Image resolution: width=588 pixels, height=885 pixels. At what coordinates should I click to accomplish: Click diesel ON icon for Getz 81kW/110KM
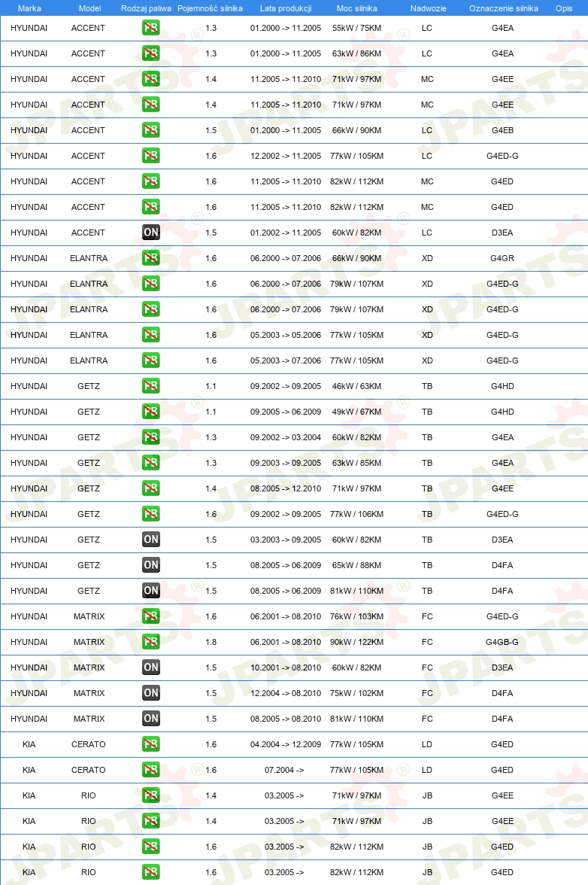point(150,591)
